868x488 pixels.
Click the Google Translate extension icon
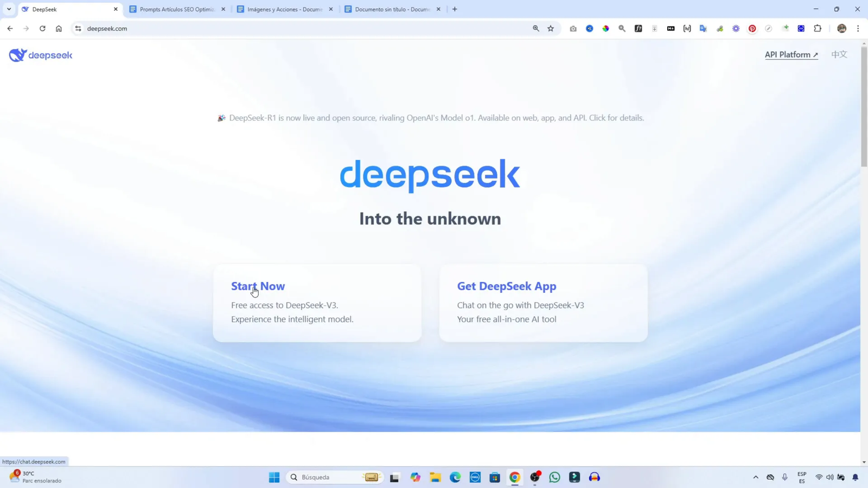coord(704,28)
